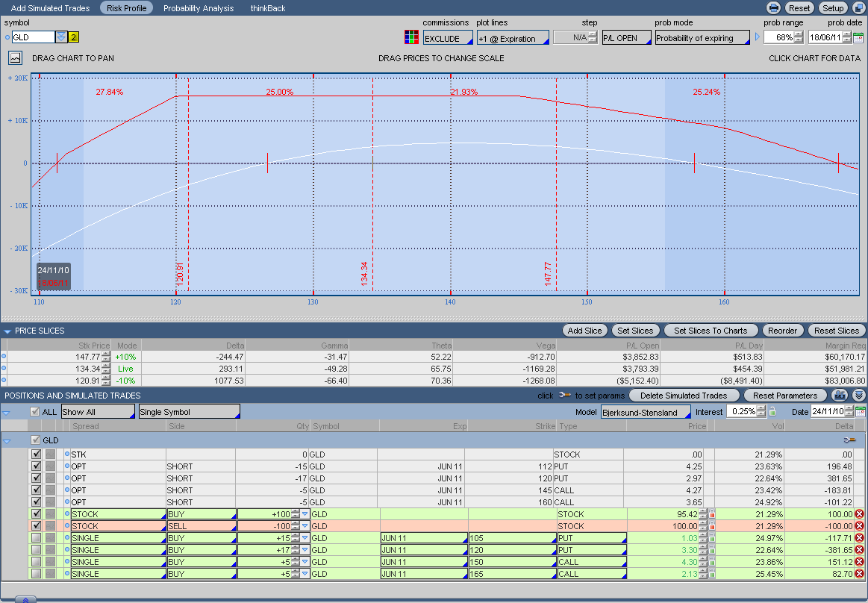Open the commissions EXCLUDE dropdown
The image size is (868, 603).
pos(448,38)
